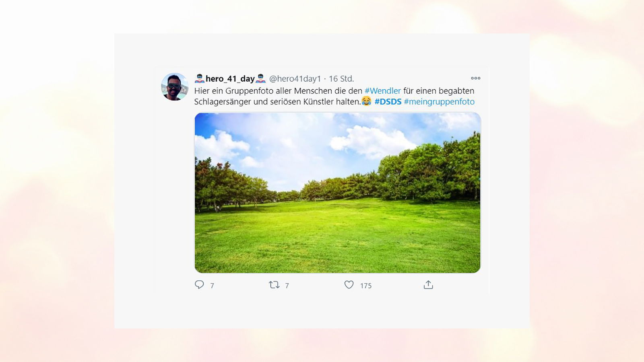Click the hero_41_day display name
Screen dimensions: 644x362
point(230,78)
